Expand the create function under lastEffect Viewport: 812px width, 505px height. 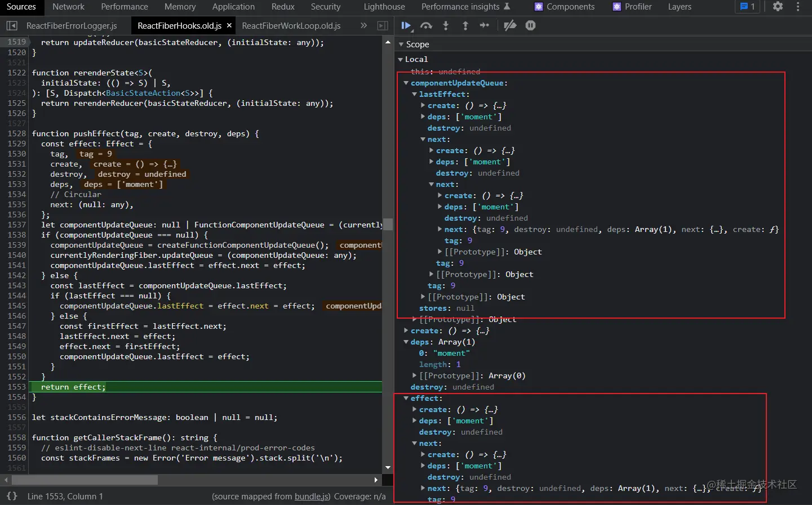423,105
